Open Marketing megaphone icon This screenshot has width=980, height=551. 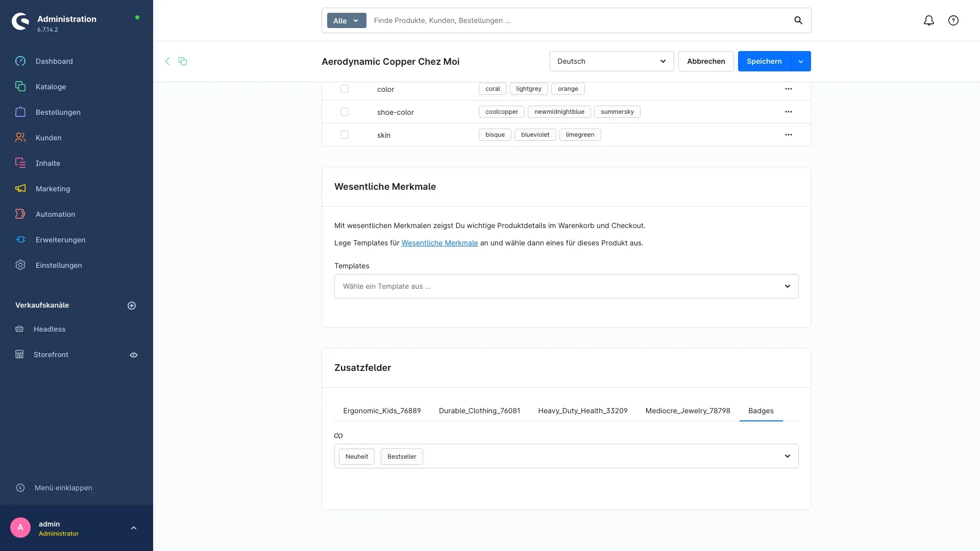pyautogui.click(x=20, y=189)
